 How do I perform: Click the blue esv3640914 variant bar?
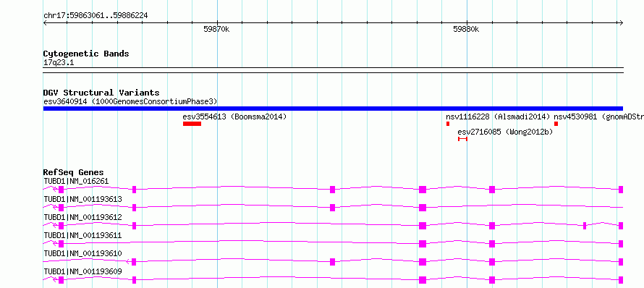click(333, 109)
